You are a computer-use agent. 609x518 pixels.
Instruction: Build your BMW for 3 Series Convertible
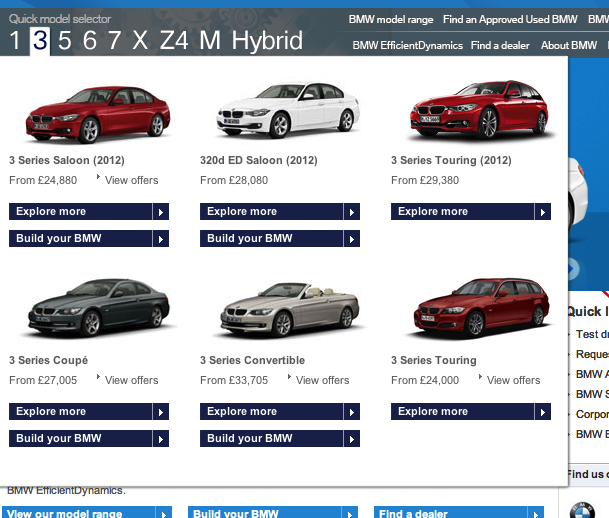pos(280,438)
